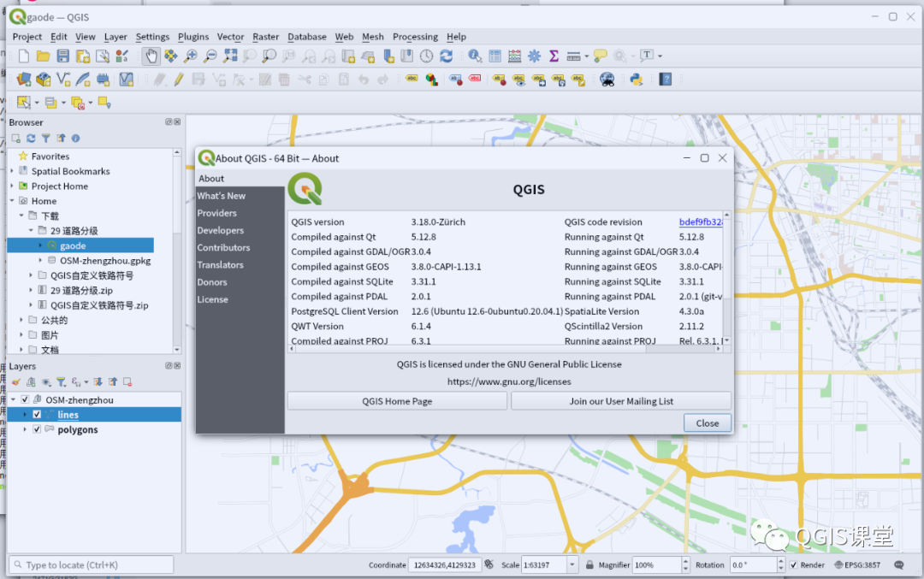The height and width of the screenshot is (579, 924).
Task: Open a project with the folder icon
Action: [43, 56]
